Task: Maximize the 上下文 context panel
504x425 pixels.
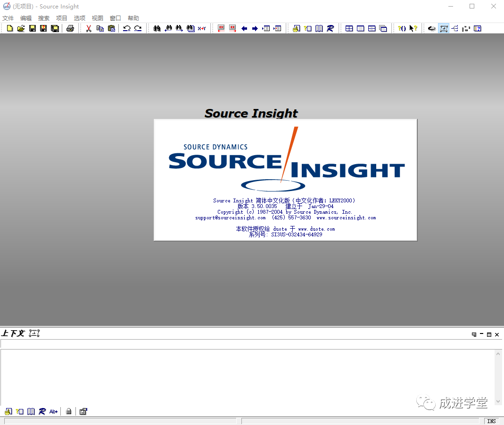Action: click(x=489, y=334)
